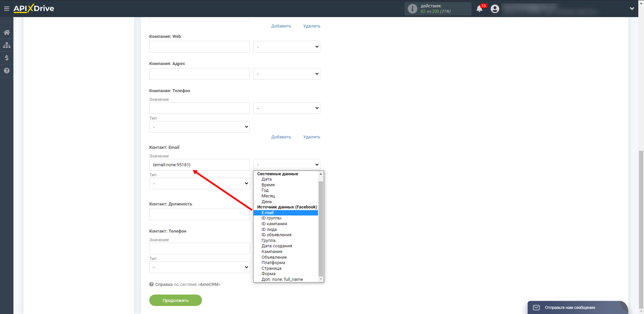Open the connections sitemap icon in sidebar
The image size is (644, 314).
7,45
